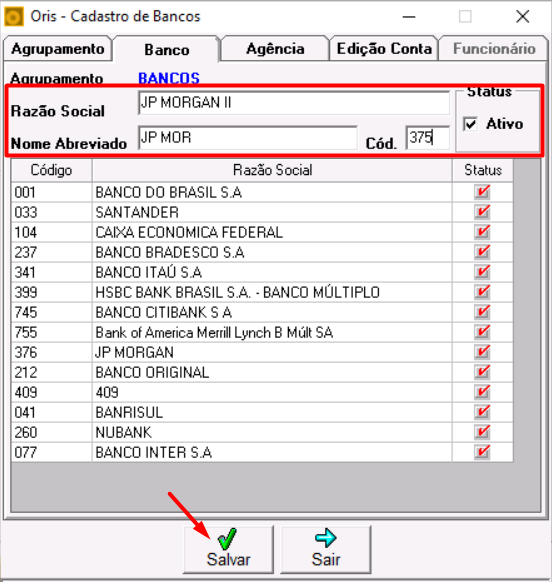Toggle status check for CAIXA ECONOMICA FEDERAL
This screenshot has width=552, height=582.
click(x=482, y=232)
